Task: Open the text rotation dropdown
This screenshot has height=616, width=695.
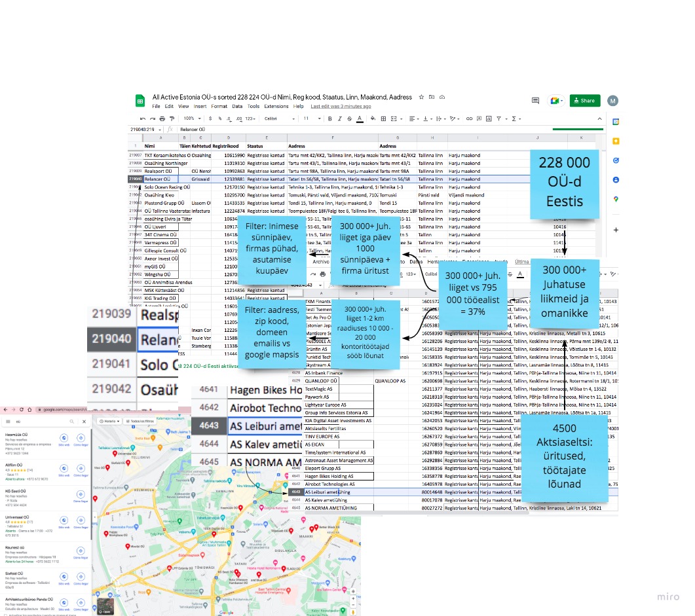Action: [x=454, y=118]
